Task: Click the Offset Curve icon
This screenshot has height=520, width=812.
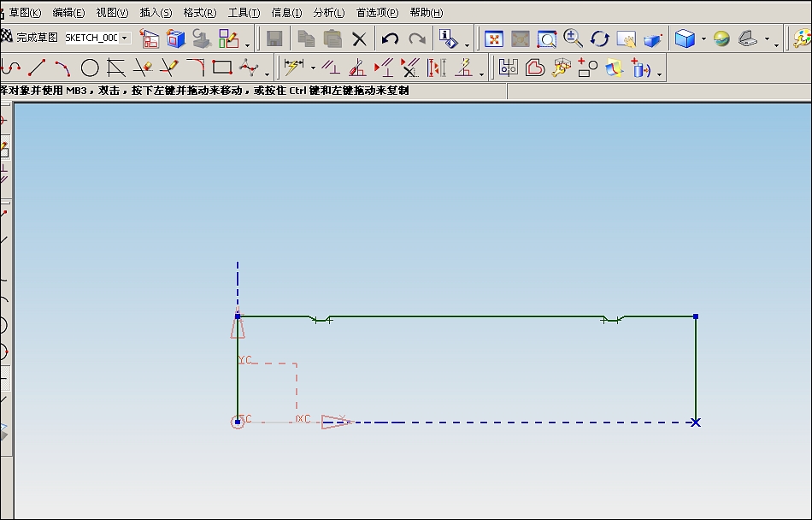Action: coord(535,68)
